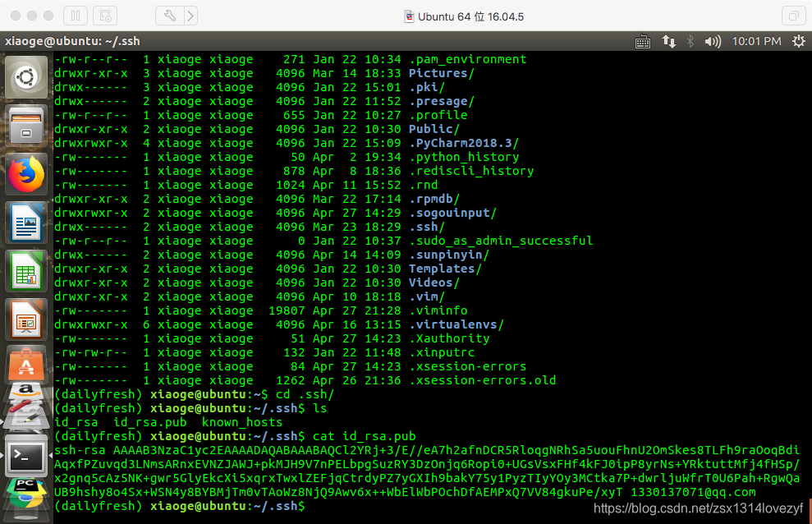Click the .virtualenvs/ directory entry
Viewport: 812px width, 524px height.
[456, 325]
